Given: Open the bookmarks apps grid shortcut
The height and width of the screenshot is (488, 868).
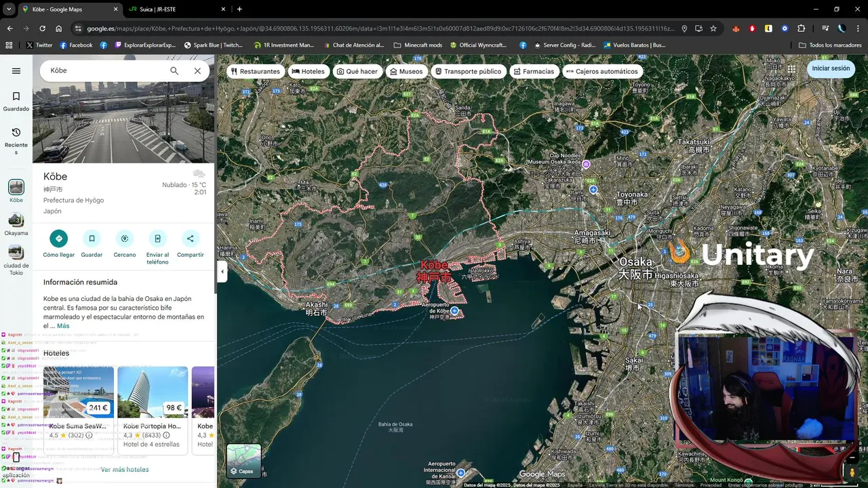Looking at the screenshot, I should pos(9,45).
